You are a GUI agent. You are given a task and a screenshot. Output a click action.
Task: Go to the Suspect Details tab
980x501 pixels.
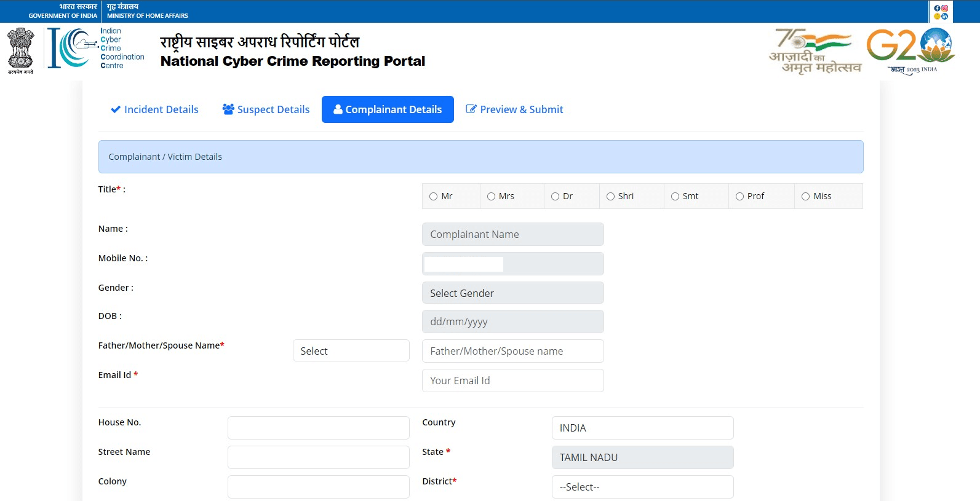point(266,109)
